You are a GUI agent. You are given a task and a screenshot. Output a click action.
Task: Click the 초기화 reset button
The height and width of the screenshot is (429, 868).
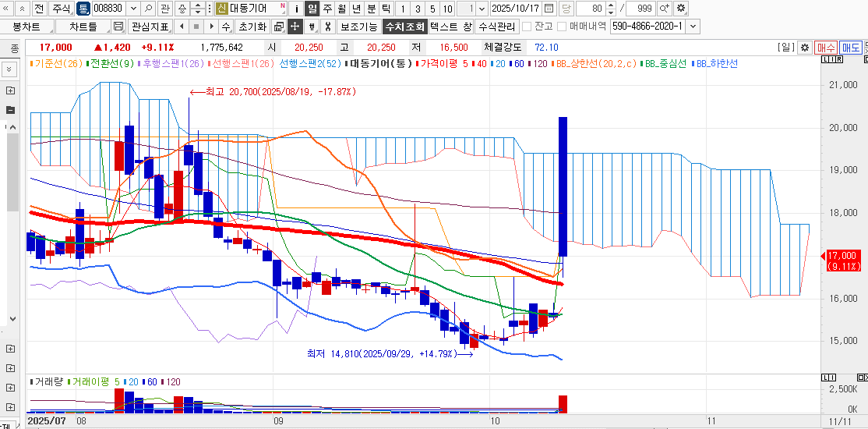[x=252, y=27]
